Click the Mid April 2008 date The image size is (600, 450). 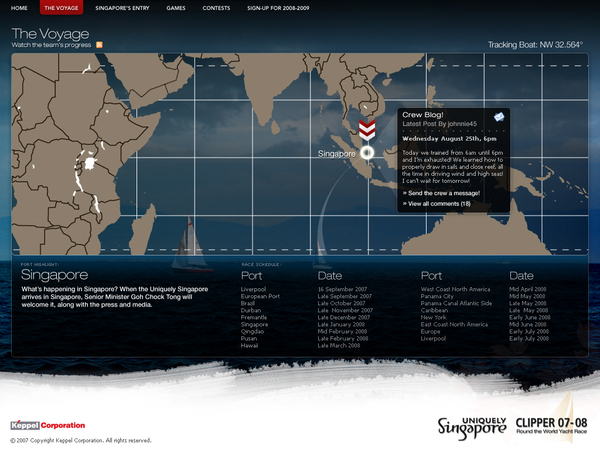click(528, 289)
